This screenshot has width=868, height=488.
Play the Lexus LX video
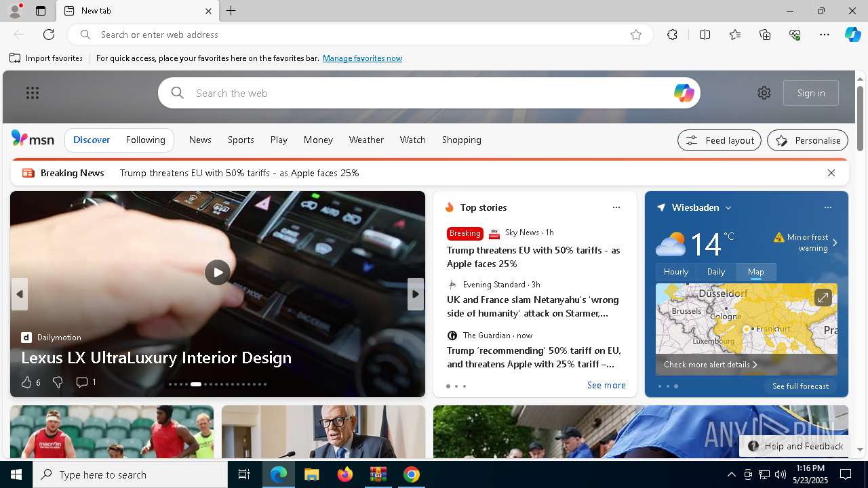coord(218,272)
